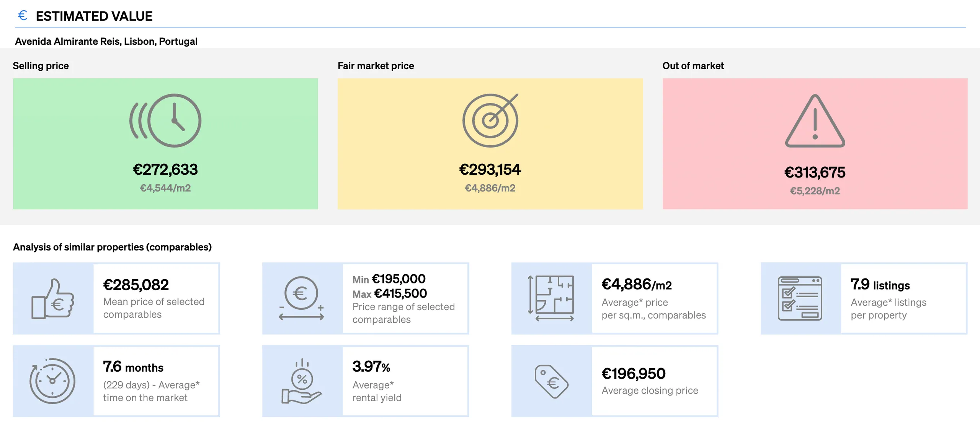Click the checklist icon for listings per property
This screenshot has width=980, height=423.
coord(800,298)
